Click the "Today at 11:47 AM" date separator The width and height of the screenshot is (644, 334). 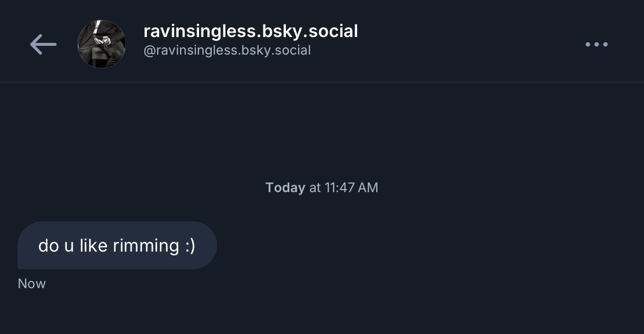point(322,188)
